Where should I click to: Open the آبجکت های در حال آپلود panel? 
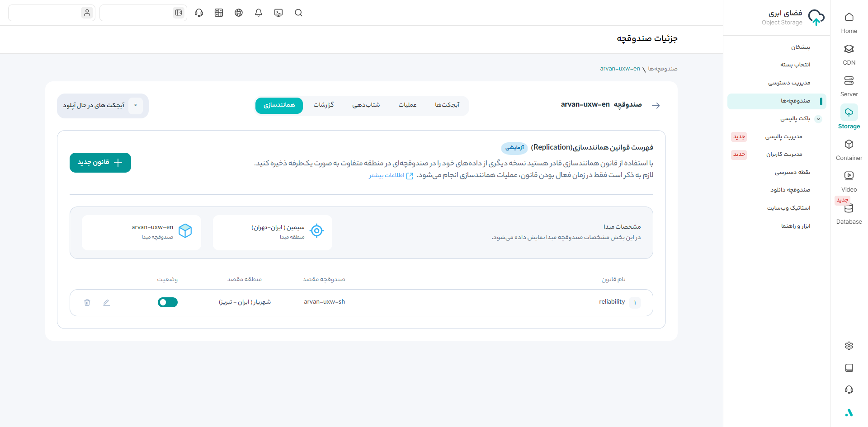coord(103,106)
